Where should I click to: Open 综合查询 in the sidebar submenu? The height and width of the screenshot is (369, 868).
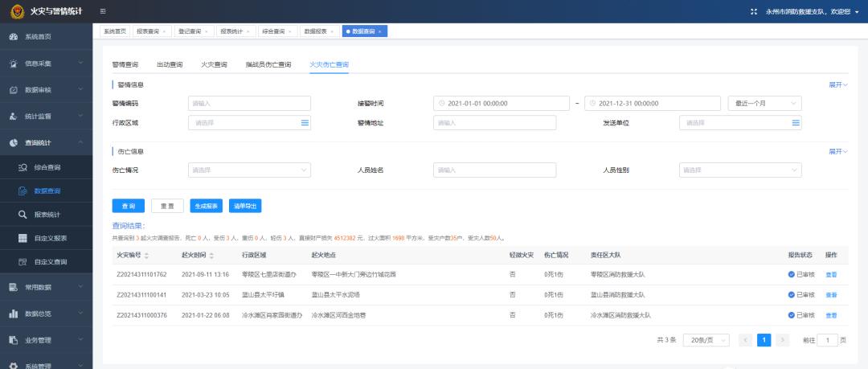click(46, 167)
